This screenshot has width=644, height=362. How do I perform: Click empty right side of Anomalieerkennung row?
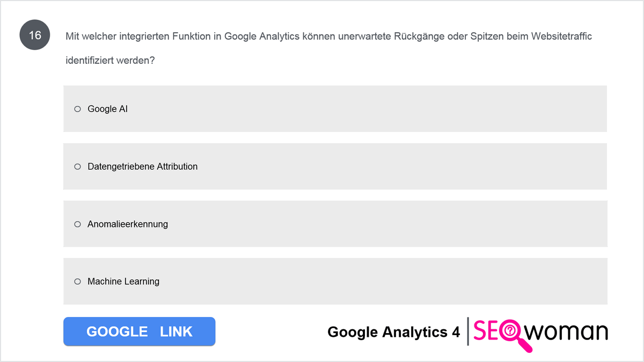pyautogui.click(x=429, y=224)
